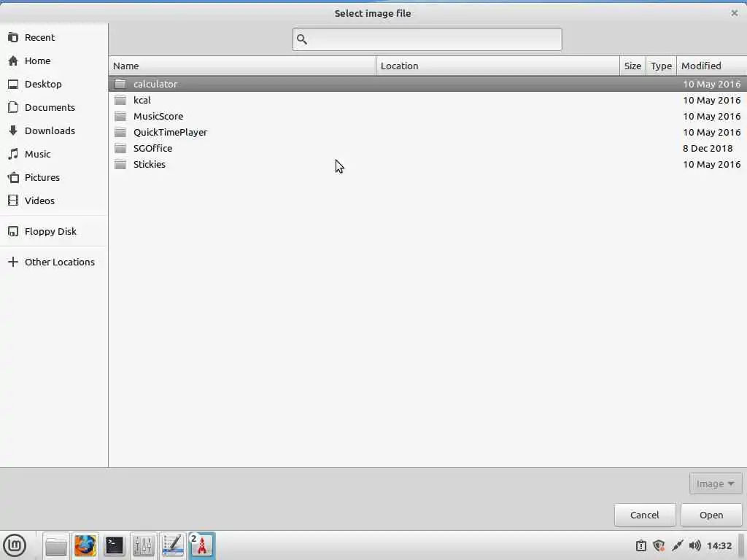Image resolution: width=747 pixels, height=560 pixels.
Task: Select the SGOffice folder name
Action: pos(152,148)
